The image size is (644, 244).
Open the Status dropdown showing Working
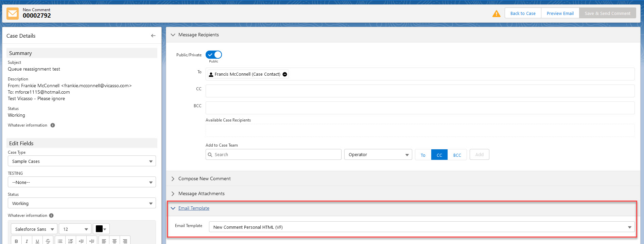[x=82, y=203]
